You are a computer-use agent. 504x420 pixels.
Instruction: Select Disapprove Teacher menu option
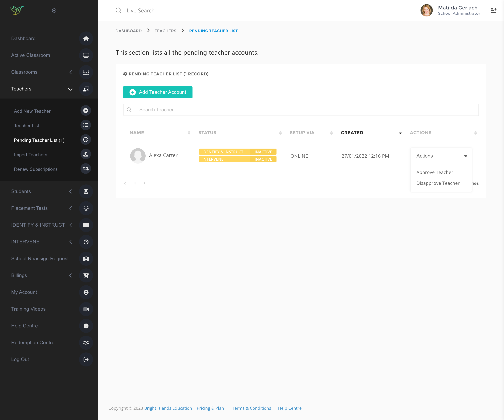coord(438,183)
